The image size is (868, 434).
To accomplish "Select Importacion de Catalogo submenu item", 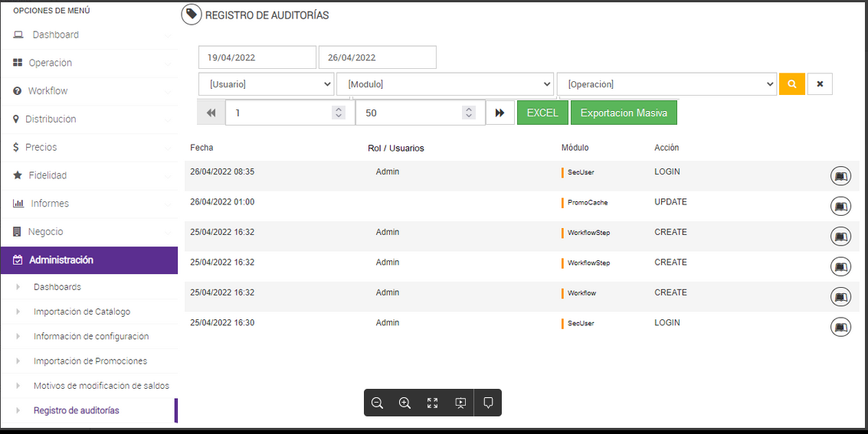I will [x=82, y=312].
